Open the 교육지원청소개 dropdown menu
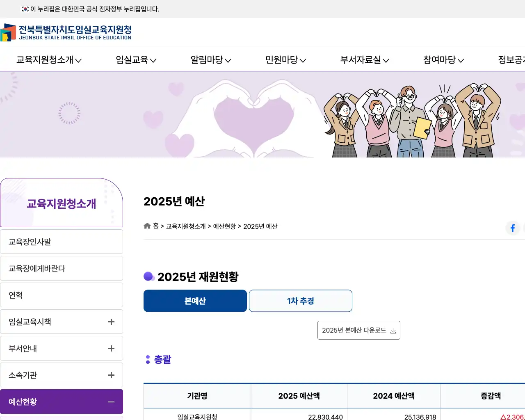This screenshot has height=420, width=525. pos(49,60)
